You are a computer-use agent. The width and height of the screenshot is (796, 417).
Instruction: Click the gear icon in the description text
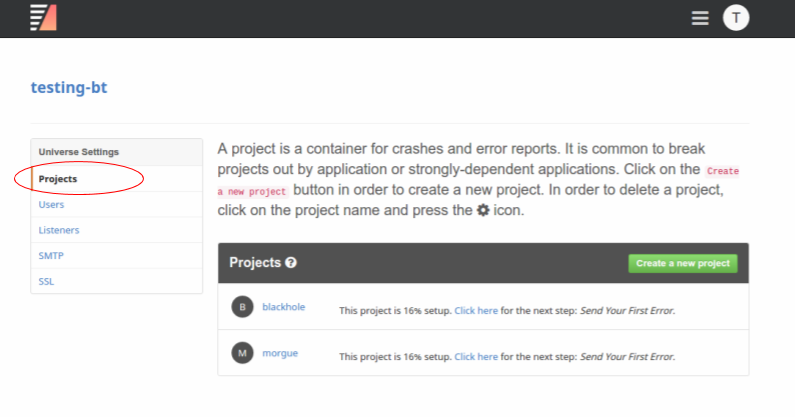pyautogui.click(x=483, y=211)
